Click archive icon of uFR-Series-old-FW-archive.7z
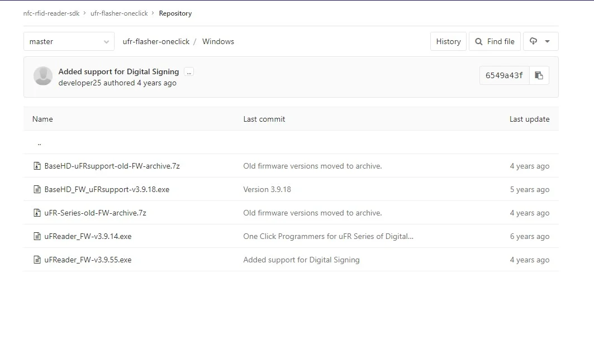 point(37,213)
